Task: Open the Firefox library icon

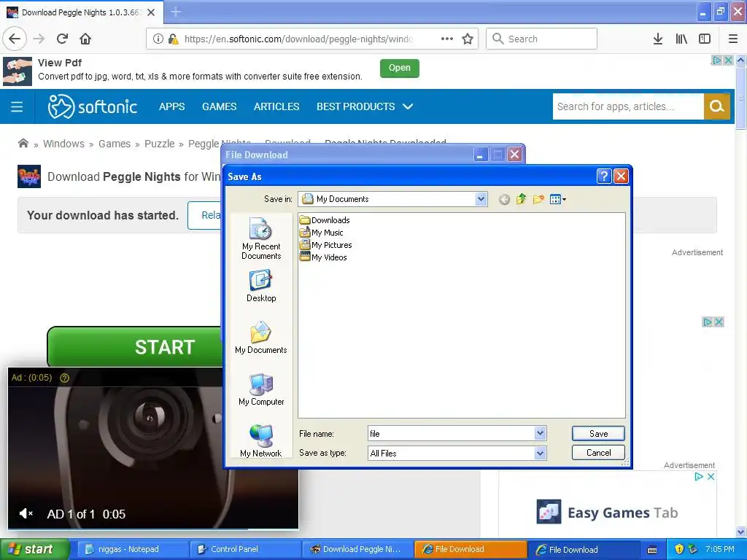Action: click(681, 39)
